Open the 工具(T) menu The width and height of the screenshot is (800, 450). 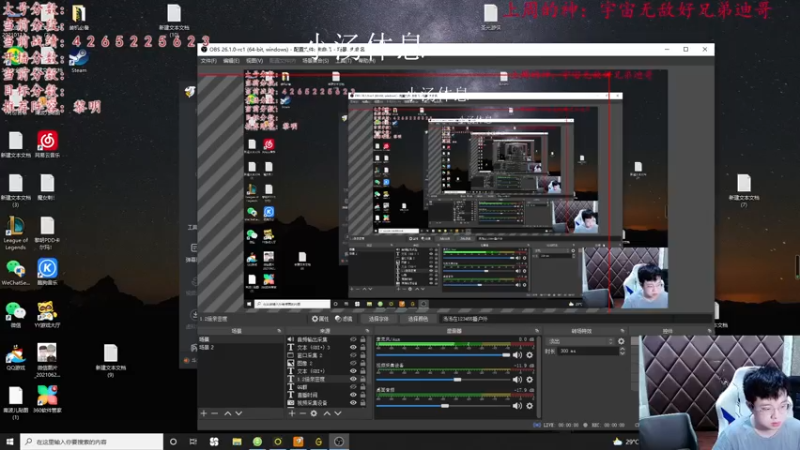pos(343,61)
